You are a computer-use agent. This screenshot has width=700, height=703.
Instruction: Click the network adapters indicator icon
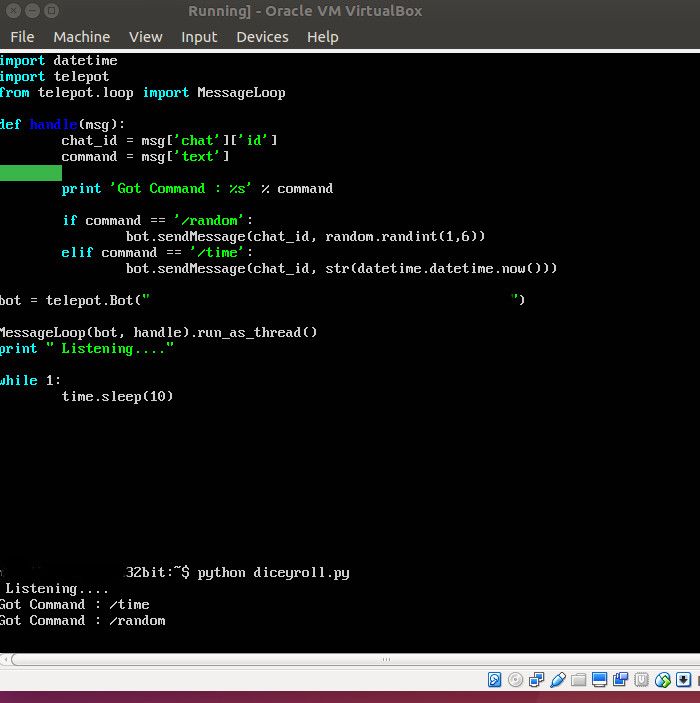coord(536,680)
